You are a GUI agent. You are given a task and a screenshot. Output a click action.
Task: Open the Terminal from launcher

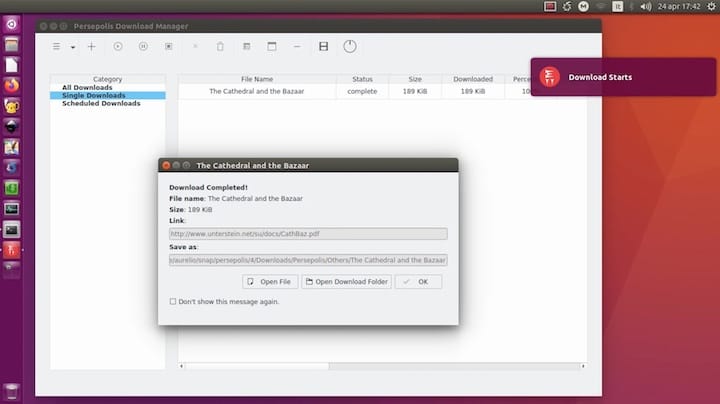(11, 230)
